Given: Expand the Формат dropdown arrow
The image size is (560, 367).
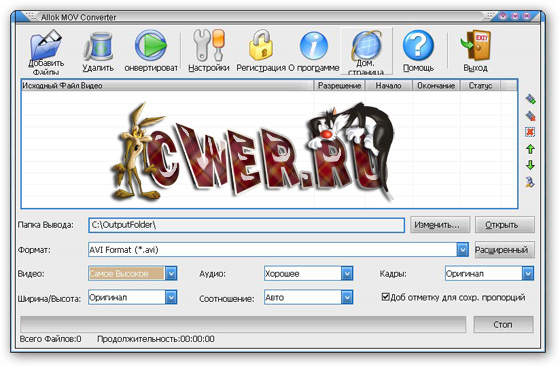Looking at the screenshot, I should pos(462,250).
